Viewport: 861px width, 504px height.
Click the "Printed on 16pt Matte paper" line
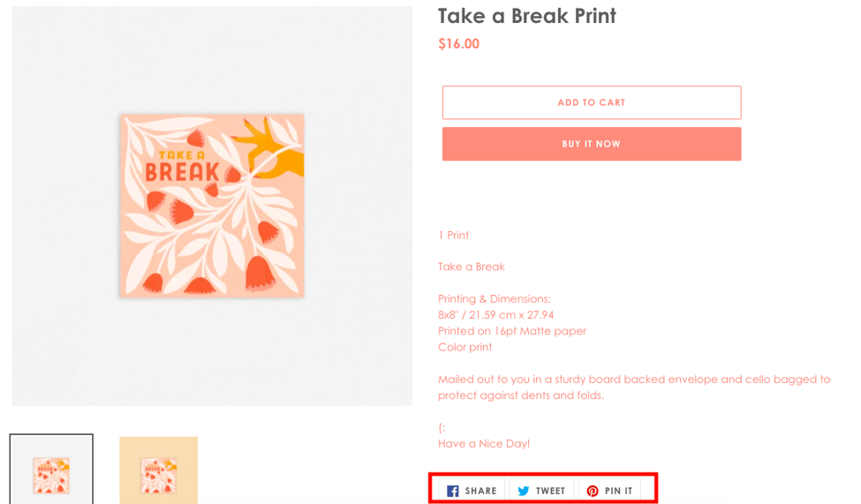coord(511,331)
